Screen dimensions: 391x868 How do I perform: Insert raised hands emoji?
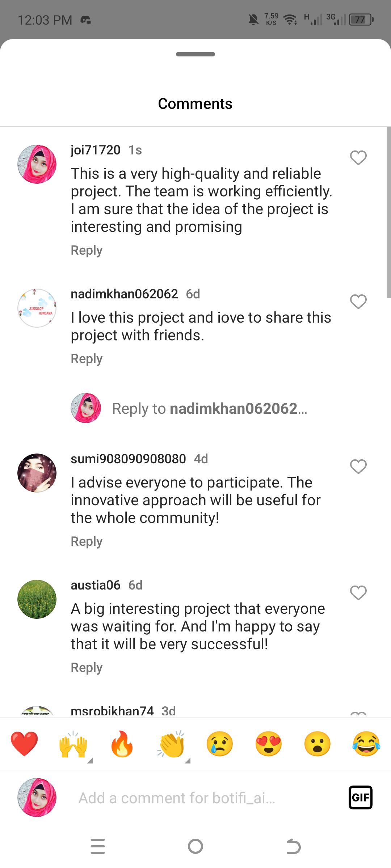tap(73, 744)
